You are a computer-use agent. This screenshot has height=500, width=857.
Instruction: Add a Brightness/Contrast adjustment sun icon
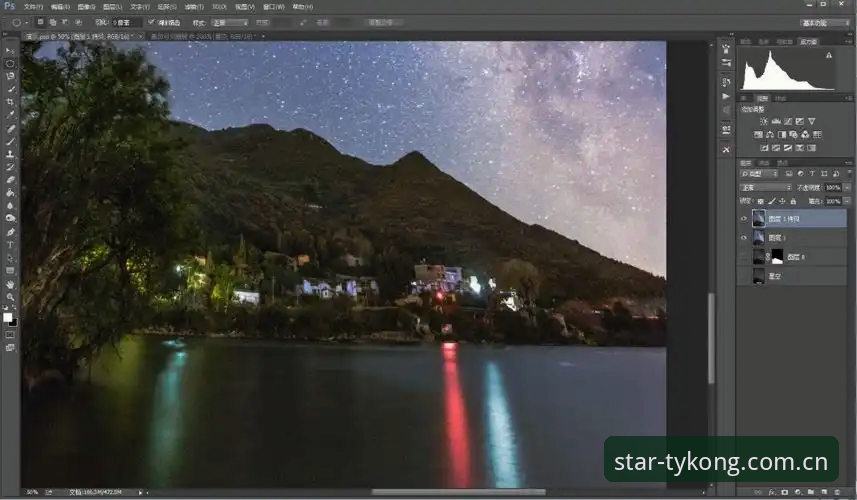[764, 121]
